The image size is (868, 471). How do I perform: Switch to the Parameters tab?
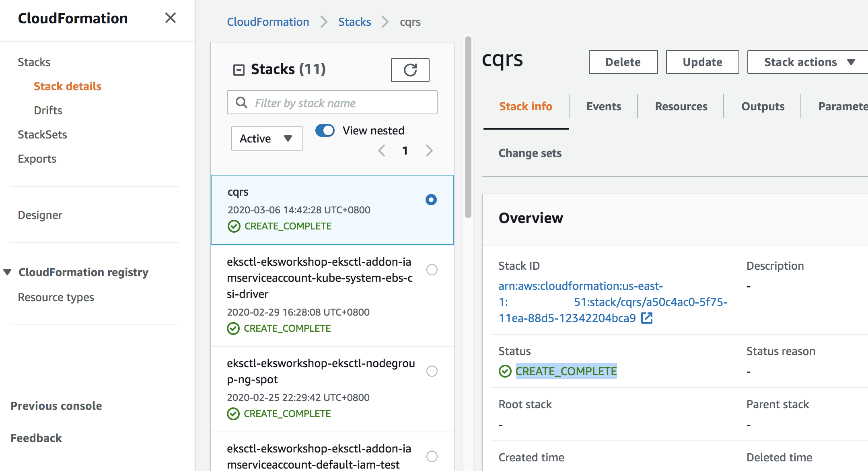[843, 106]
